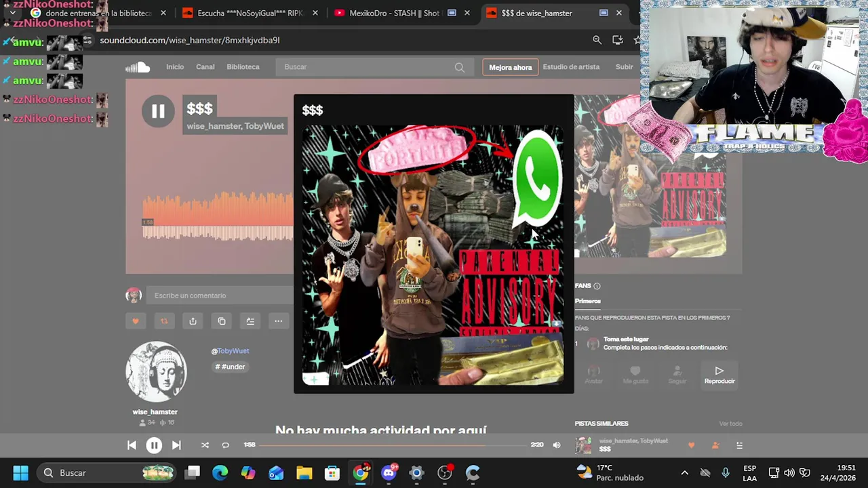Copy the track link using the copy icon
Screen dimensions: 868x488
click(222, 321)
